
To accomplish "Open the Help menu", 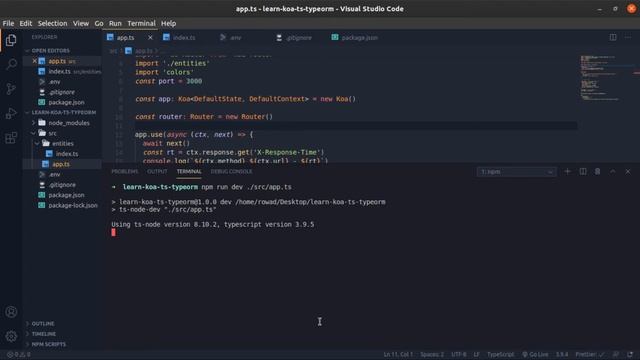I will tap(168, 23).
